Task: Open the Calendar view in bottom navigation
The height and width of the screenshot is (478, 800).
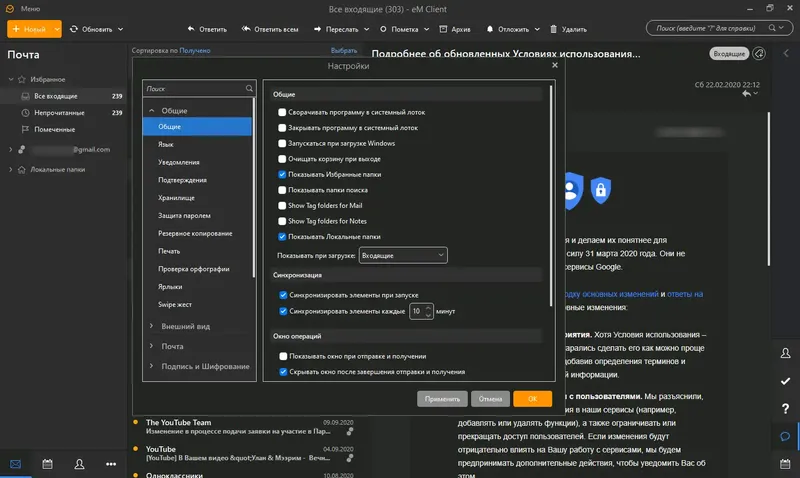Action: point(47,464)
